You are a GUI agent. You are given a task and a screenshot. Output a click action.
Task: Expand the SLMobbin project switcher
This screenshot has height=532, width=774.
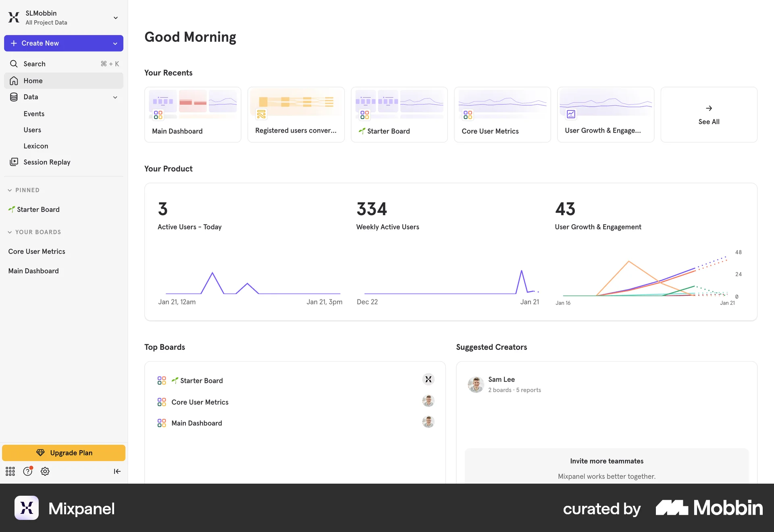[115, 18]
